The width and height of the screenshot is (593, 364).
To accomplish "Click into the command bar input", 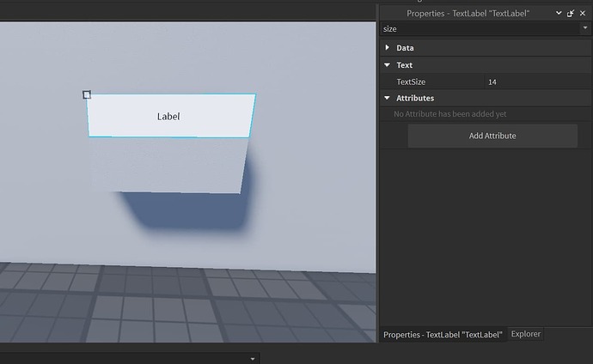I will click(x=123, y=359).
